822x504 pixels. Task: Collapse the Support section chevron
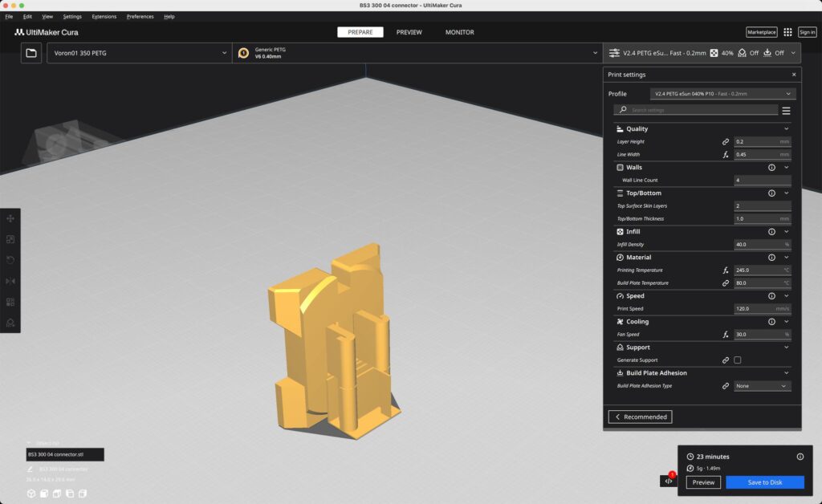point(787,348)
